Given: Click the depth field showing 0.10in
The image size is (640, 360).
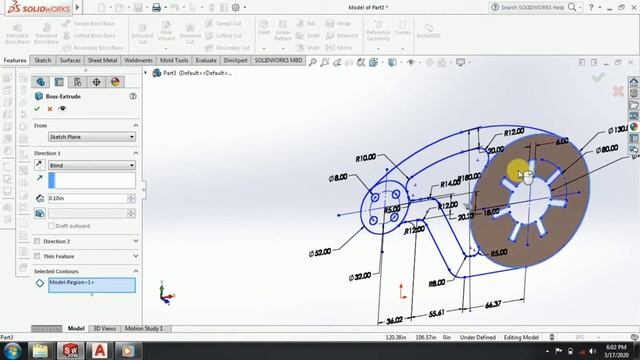Looking at the screenshot, I should coord(87,198).
